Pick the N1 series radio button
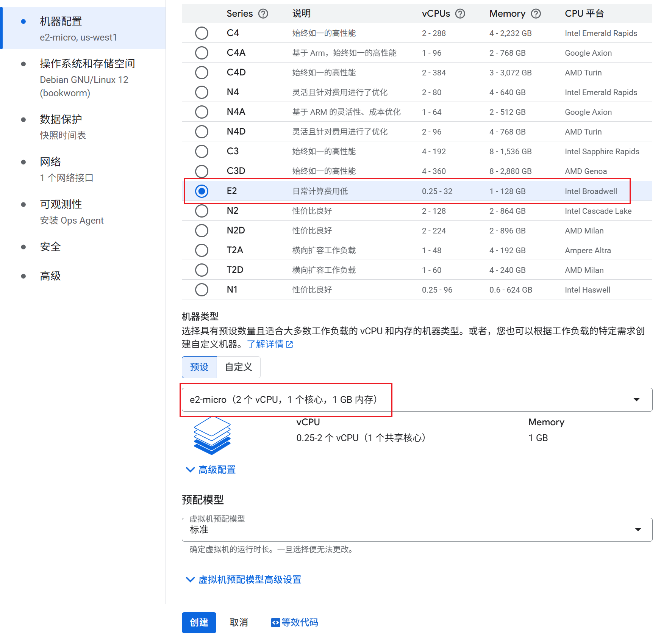Screen dimensions: 672x639 tap(202, 290)
